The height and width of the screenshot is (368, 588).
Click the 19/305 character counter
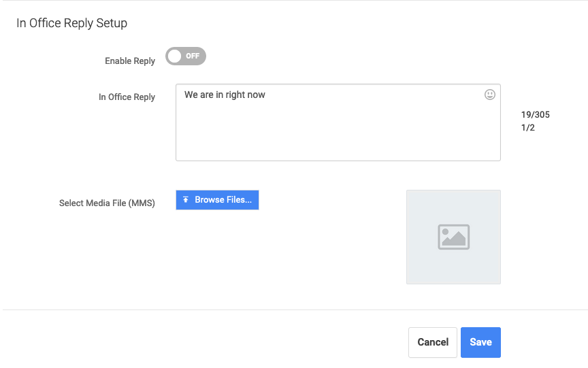click(535, 115)
